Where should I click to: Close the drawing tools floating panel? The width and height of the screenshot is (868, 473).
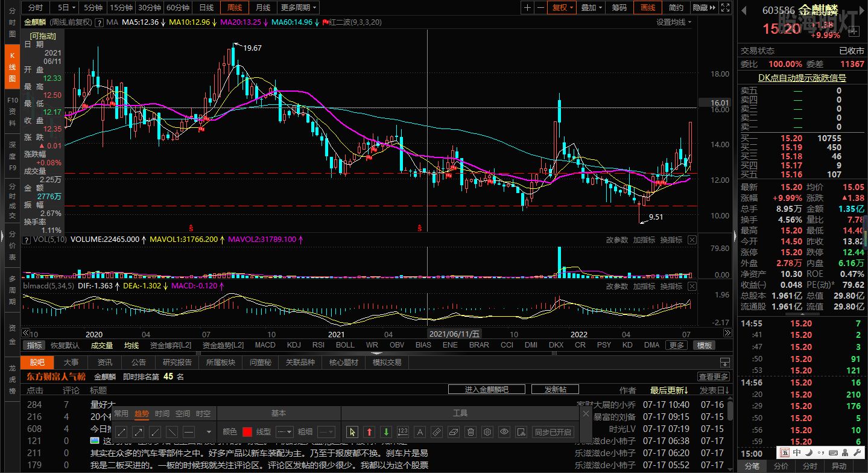(585, 413)
